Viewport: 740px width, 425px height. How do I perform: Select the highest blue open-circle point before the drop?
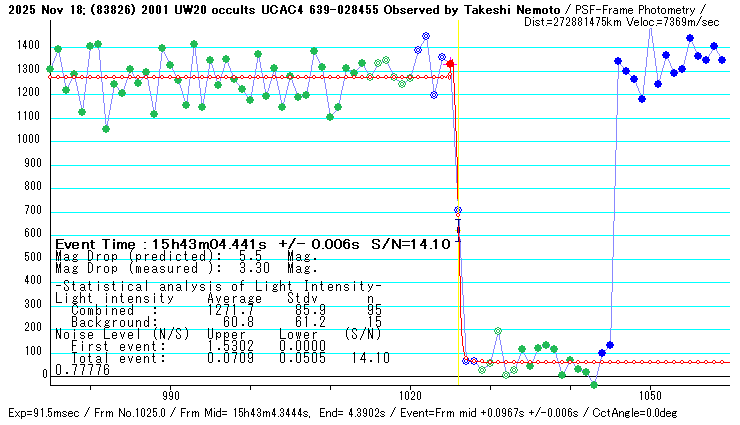click(x=426, y=36)
